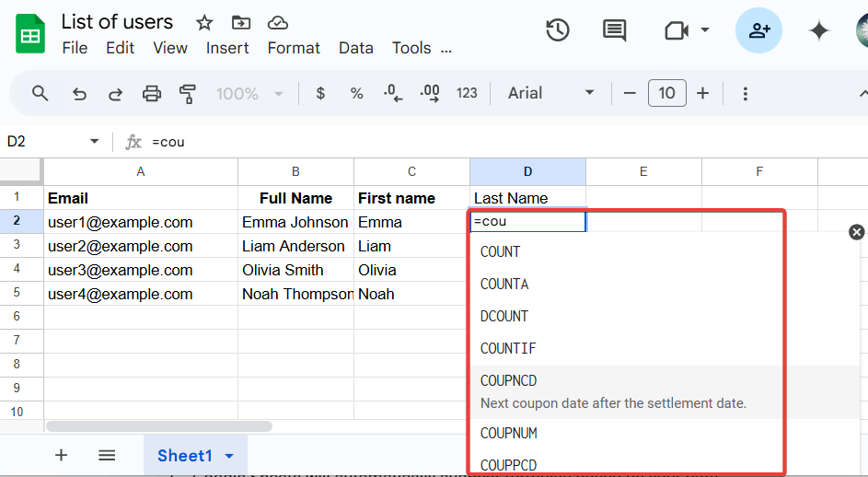This screenshot has width=868, height=477.
Task: Check cloud save status icon
Action: 277,23
